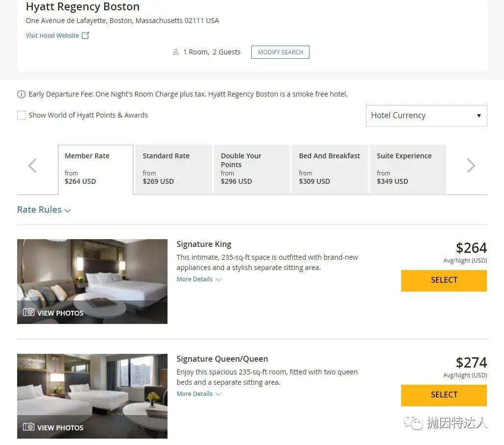Select the Signature Queen/Queen room at $274
The image size is (504, 445).
[444, 395]
